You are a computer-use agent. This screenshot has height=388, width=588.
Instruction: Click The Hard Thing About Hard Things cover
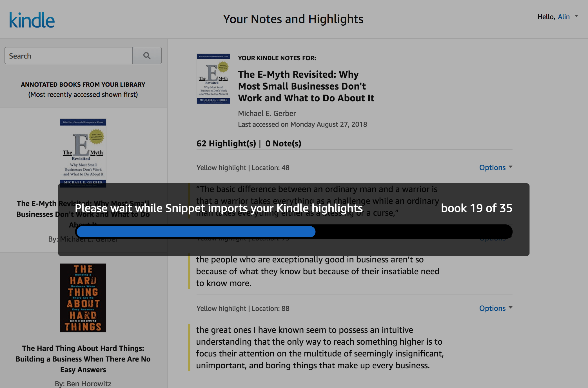click(83, 298)
